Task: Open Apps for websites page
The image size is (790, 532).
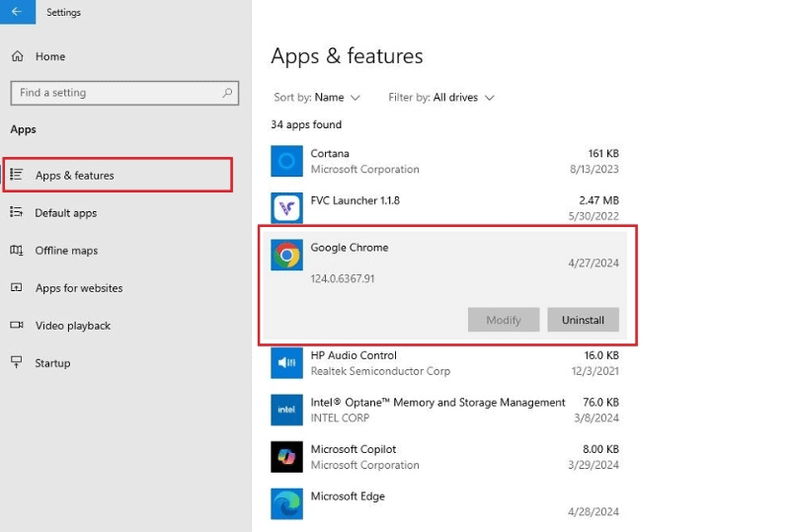Action: 78,288
